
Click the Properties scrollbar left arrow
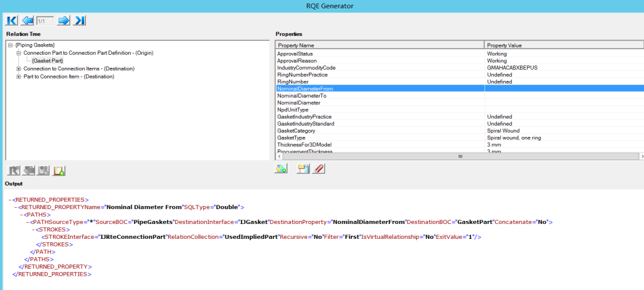278,157
